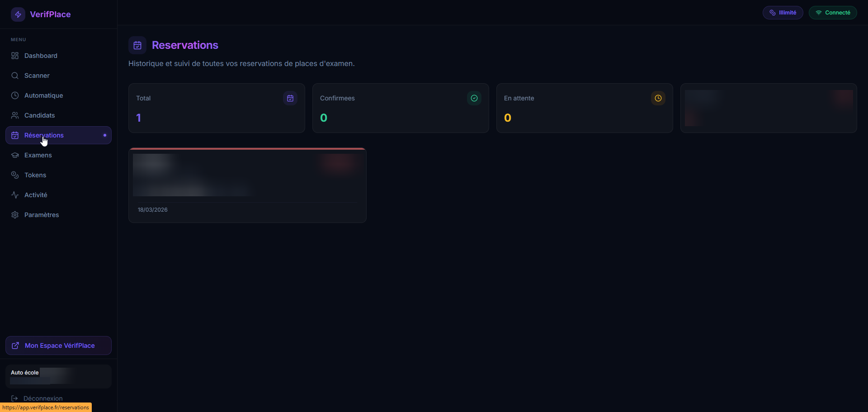Go to the Automatique section

43,95
